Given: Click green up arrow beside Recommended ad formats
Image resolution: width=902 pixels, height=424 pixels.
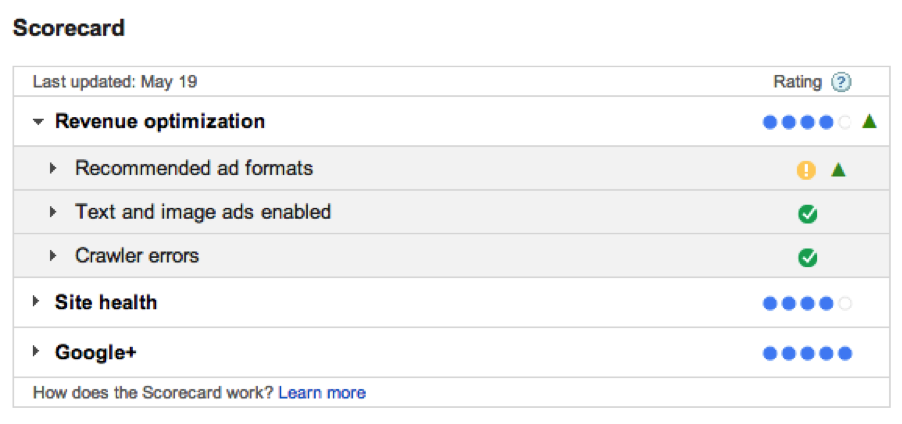Looking at the screenshot, I should pos(838,170).
